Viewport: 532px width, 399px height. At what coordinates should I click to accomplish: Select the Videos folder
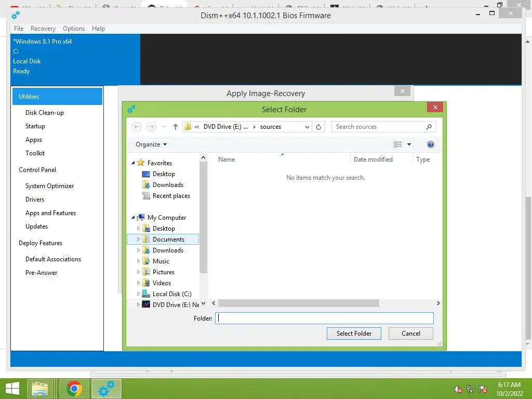tap(162, 283)
